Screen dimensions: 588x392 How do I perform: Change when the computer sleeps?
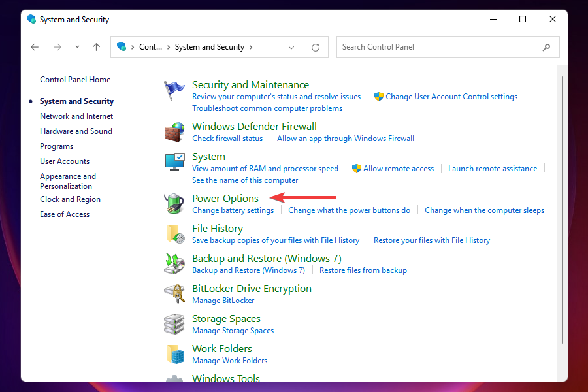[485, 210]
